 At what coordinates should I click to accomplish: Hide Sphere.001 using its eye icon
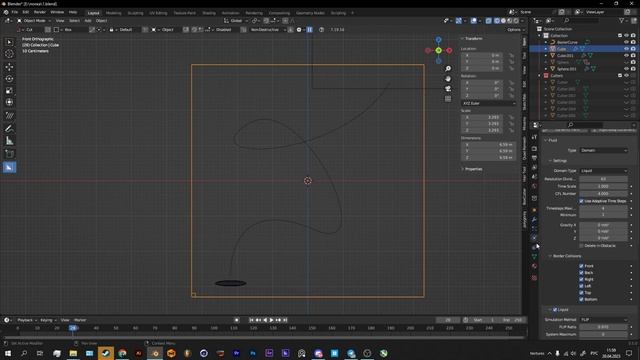point(627,69)
